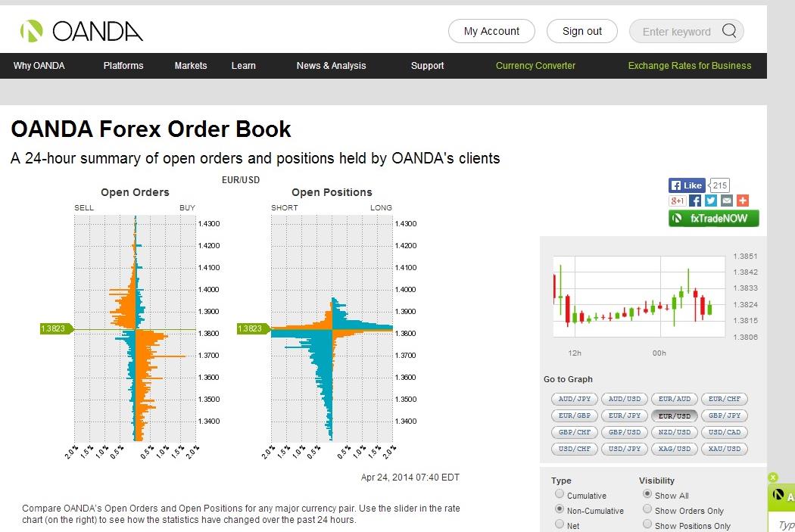Image resolution: width=795 pixels, height=532 pixels.
Task: Open My Account
Action: (491, 31)
